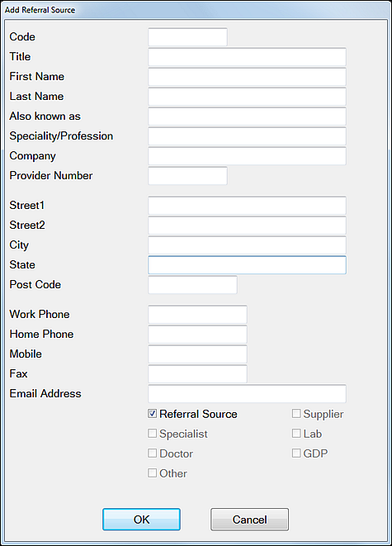Viewport: 392px width, 546px height.
Task: Click the Cancel button
Action: pos(250,520)
